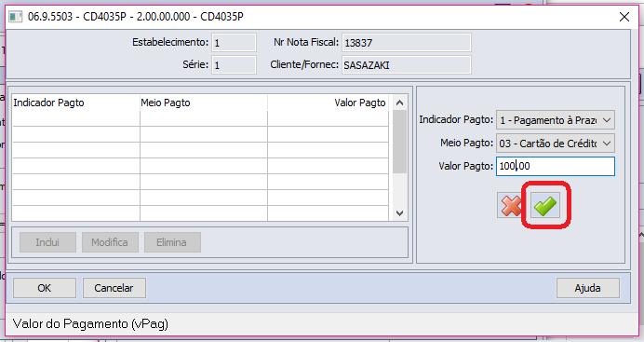Confirm payment with green checkmark icon
Viewport: 644px width, 342px height.
pyautogui.click(x=545, y=205)
